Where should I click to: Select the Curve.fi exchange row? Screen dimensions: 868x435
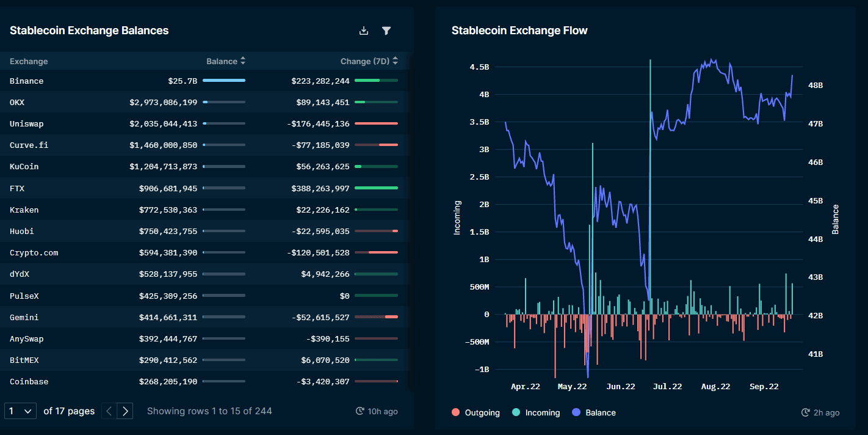204,145
